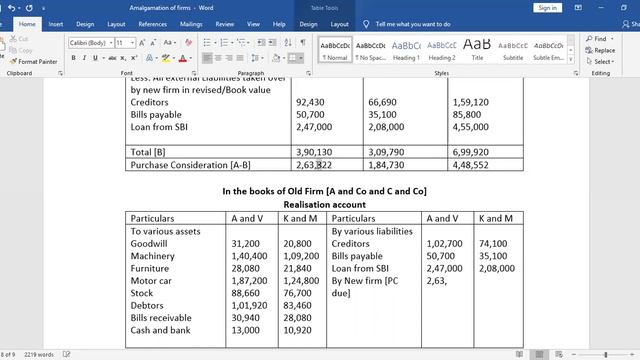The height and width of the screenshot is (360, 640).
Task: Toggle Print Layout view in status bar
Action: click(x=539, y=354)
